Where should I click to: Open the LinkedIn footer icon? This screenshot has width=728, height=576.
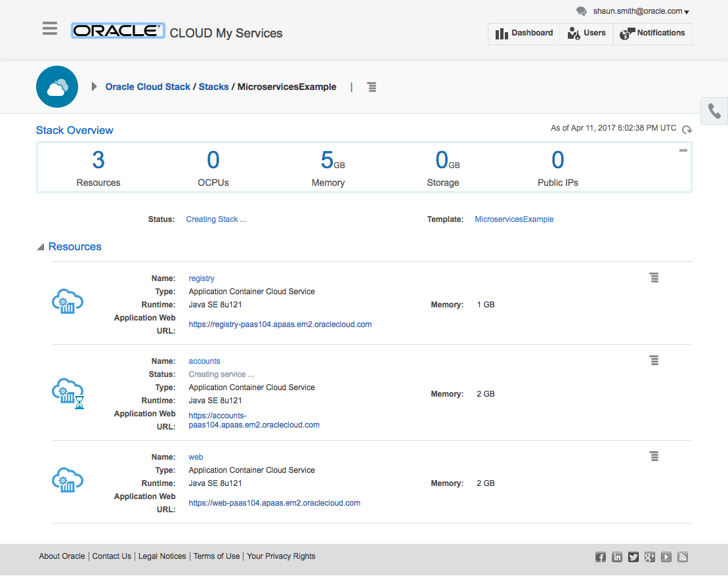point(617,557)
